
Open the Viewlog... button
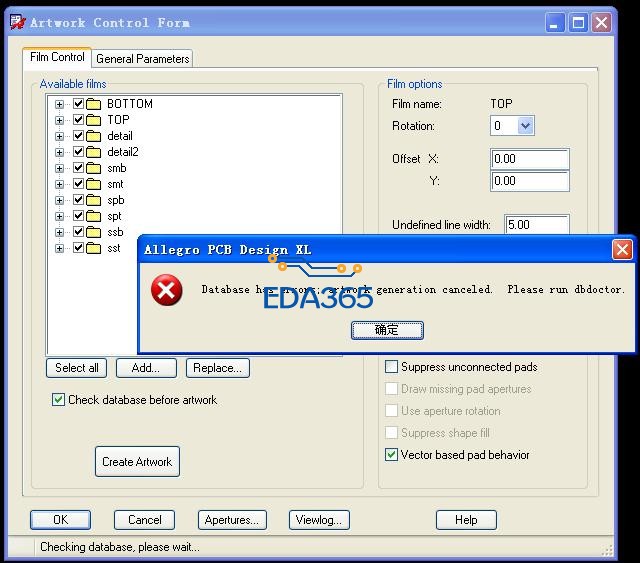click(319, 520)
